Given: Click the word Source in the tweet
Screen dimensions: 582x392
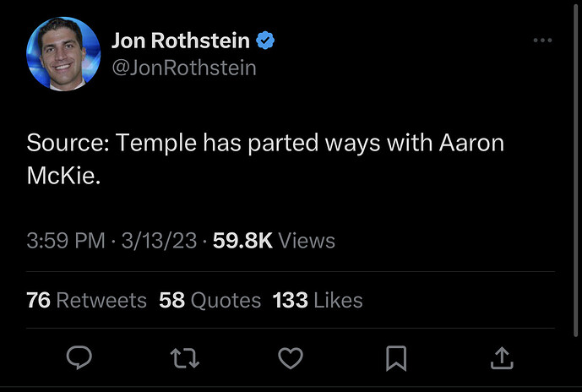Looking at the screenshot, I should (66, 143).
